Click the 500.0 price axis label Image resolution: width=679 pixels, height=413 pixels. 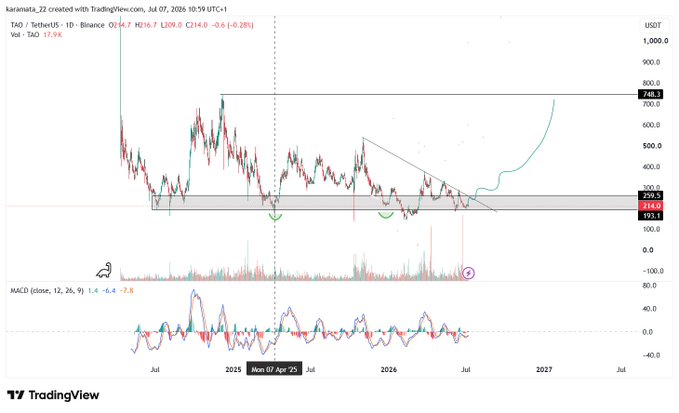652,146
